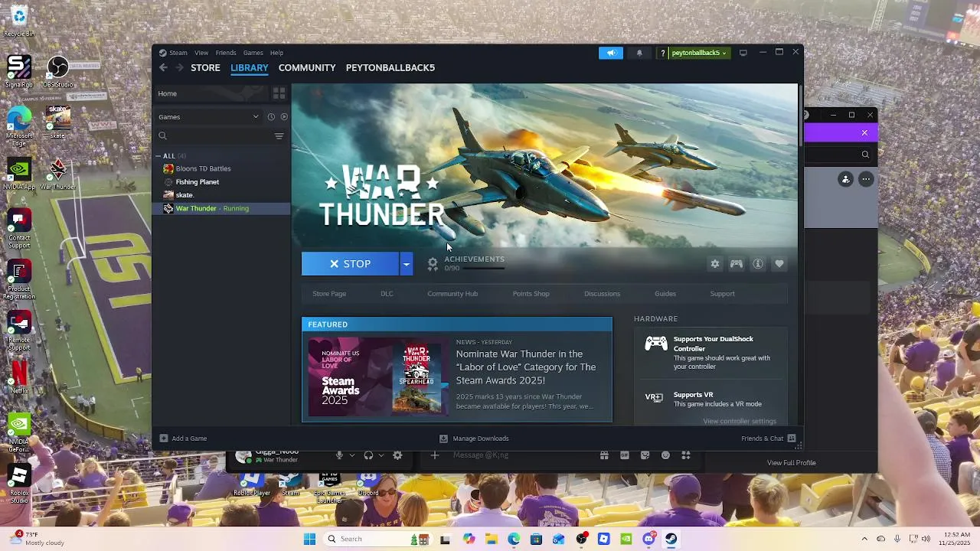
Task: Click Discord add attachment plus icon
Action: 434,455
